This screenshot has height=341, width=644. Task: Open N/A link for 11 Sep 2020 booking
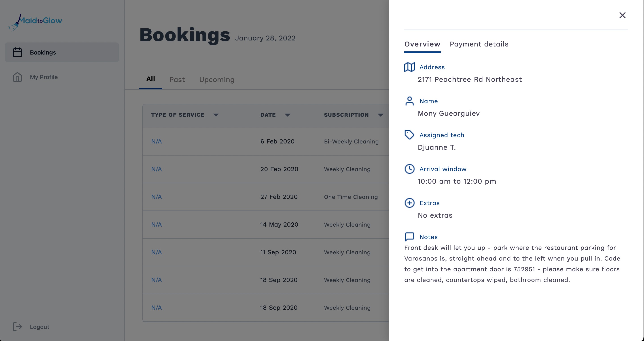click(x=157, y=252)
